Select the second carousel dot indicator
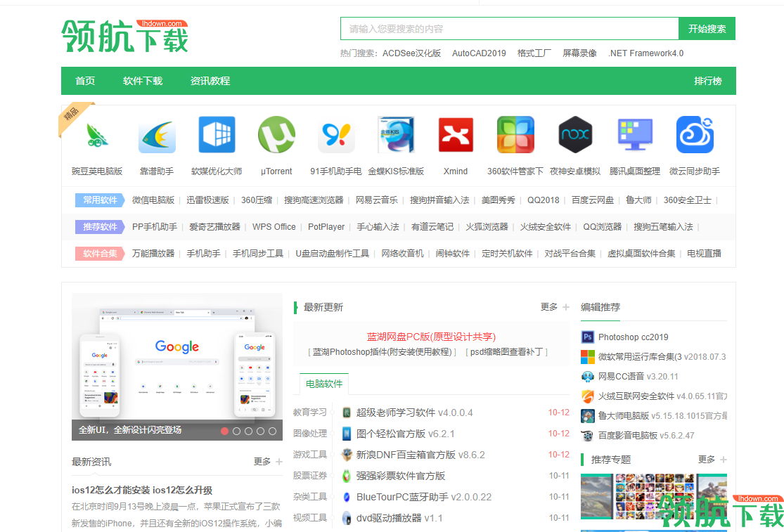The height and width of the screenshot is (532, 784). (236, 431)
